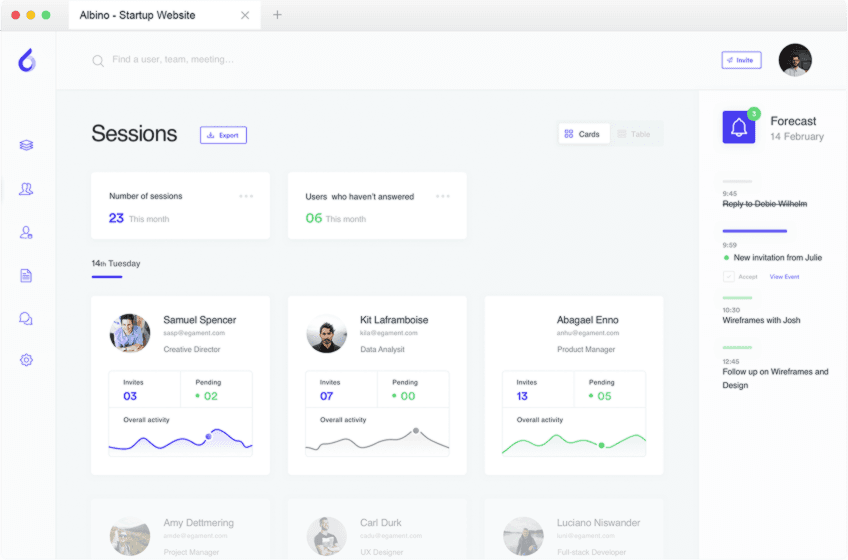Switch to Table view
Image resolution: width=848 pixels, height=560 pixels.
pyautogui.click(x=634, y=134)
